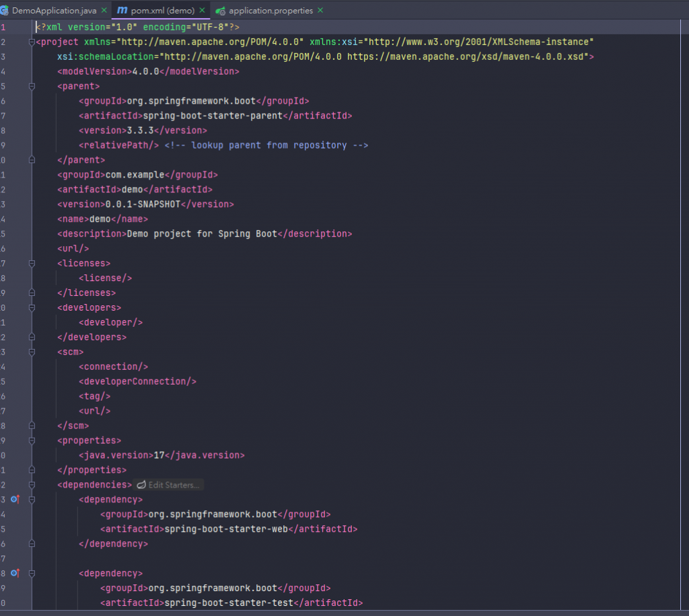Collapse the <dependencies> block

click(x=32, y=485)
